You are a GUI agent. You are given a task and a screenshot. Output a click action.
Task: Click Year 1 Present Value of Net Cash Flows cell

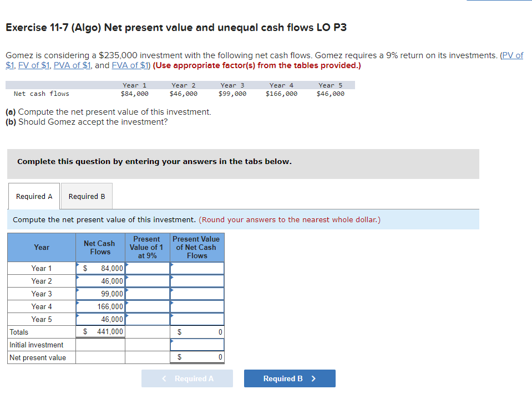(x=196, y=268)
